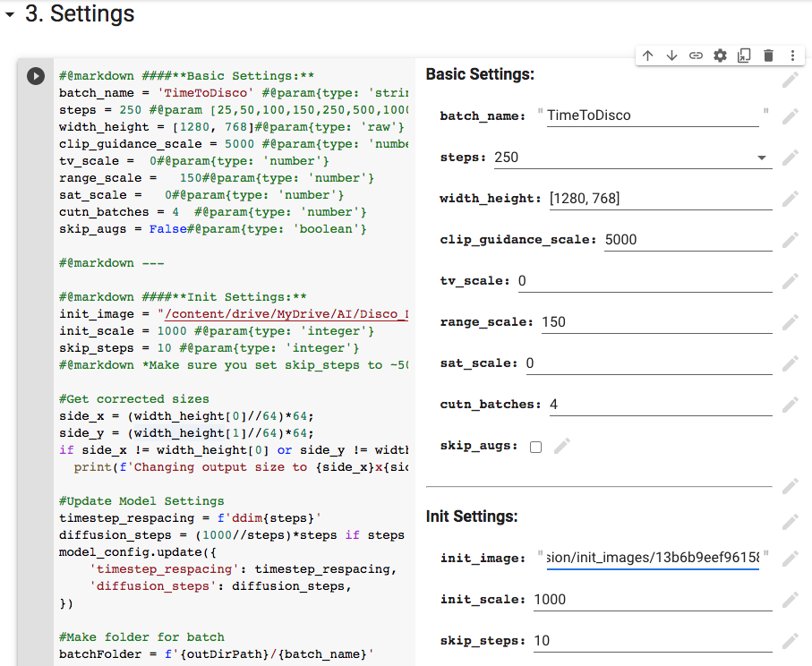Move cell up with arrow icon
The width and height of the screenshot is (812, 666).
(x=647, y=55)
